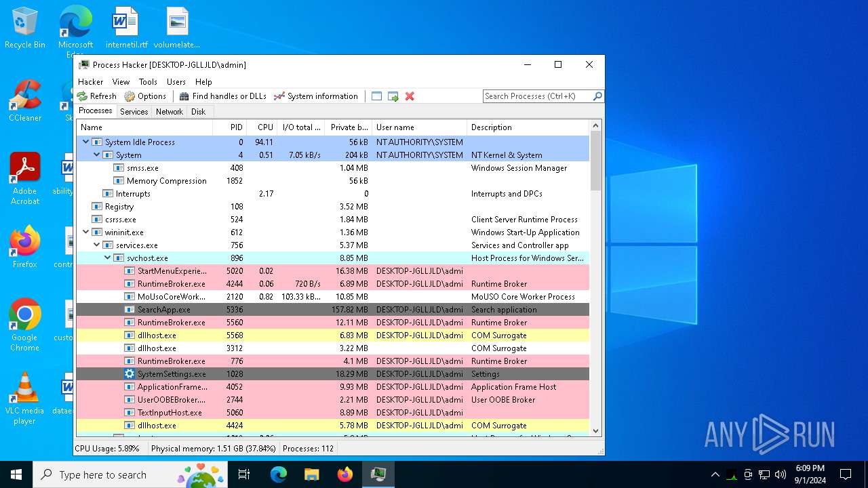Select the Registry process row
Image resolution: width=868 pixels, height=488 pixels.
coord(332,207)
